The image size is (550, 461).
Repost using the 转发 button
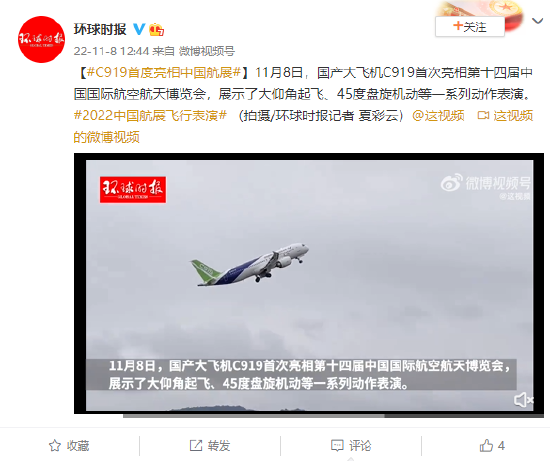click(210, 446)
